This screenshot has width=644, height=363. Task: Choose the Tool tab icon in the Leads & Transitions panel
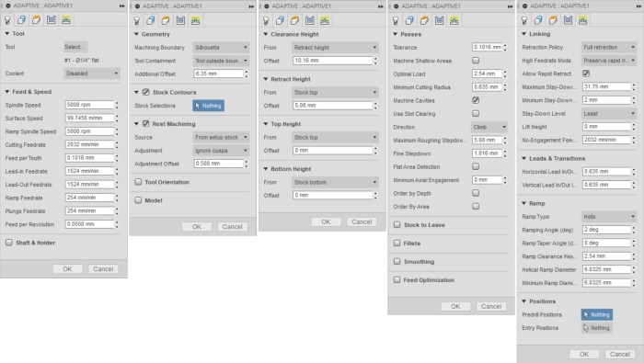[524, 19]
